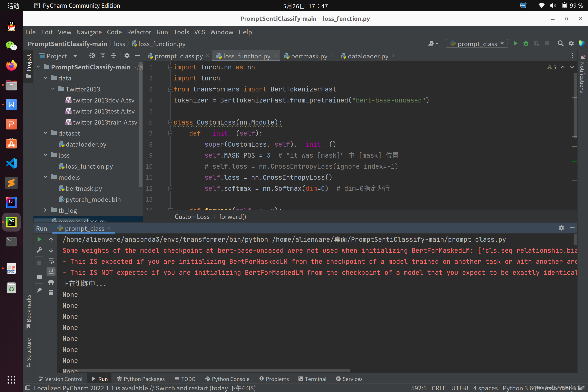The image size is (588, 392).
Task: Collapse the models folder
Action: [x=46, y=177]
